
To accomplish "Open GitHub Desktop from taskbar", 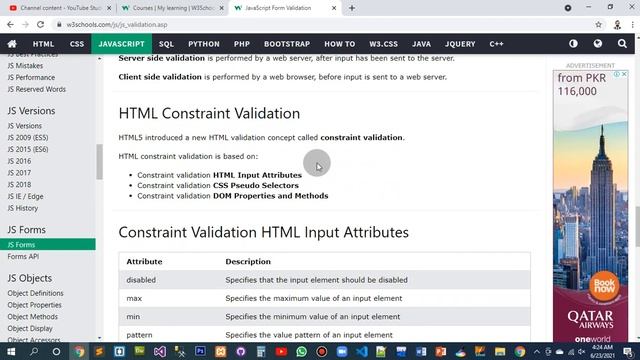I will coord(241,351).
